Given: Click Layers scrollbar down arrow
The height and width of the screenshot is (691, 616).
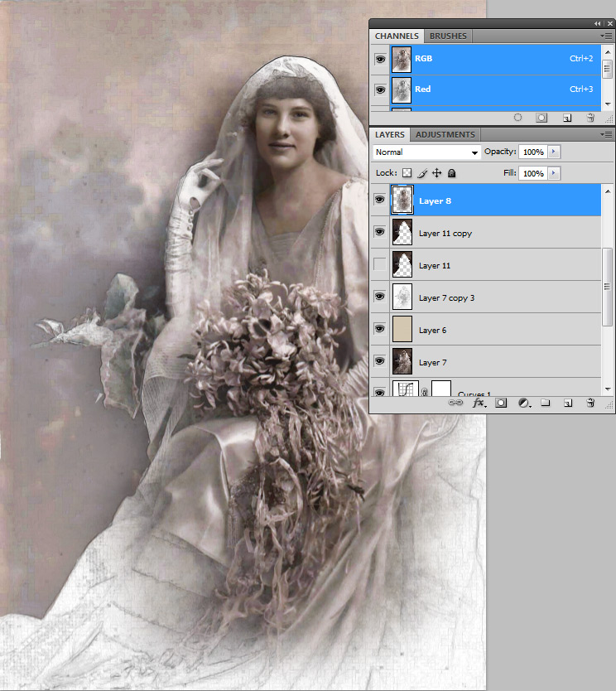Looking at the screenshot, I should click(x=608, y=389).
